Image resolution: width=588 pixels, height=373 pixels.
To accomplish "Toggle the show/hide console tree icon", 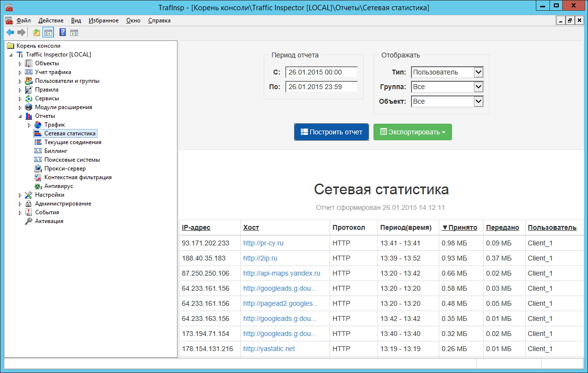I will pos(48,33).
